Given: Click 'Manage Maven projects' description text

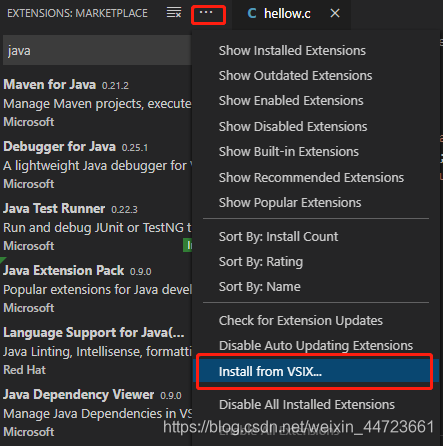Looking at the screenshot, I should pyautogui.click(x=97, y=104).
